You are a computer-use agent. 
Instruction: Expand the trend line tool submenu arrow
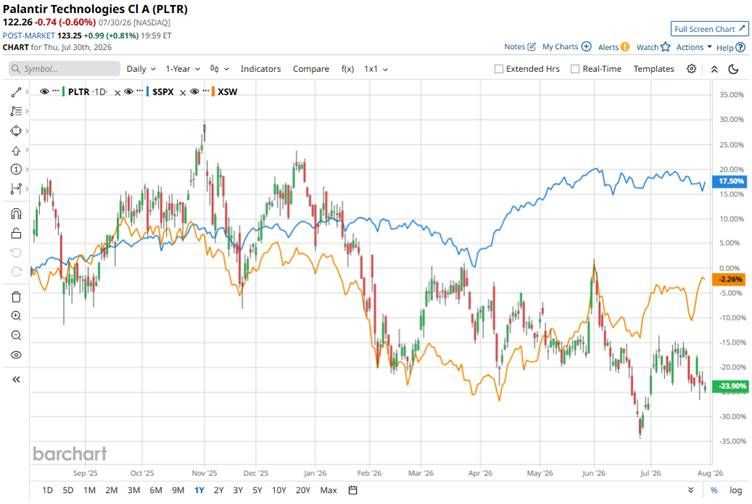point(27,92)
